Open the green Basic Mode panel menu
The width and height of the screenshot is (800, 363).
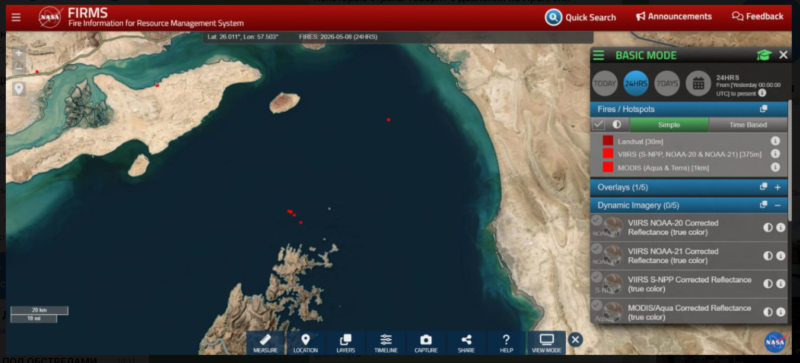[598, 55]
